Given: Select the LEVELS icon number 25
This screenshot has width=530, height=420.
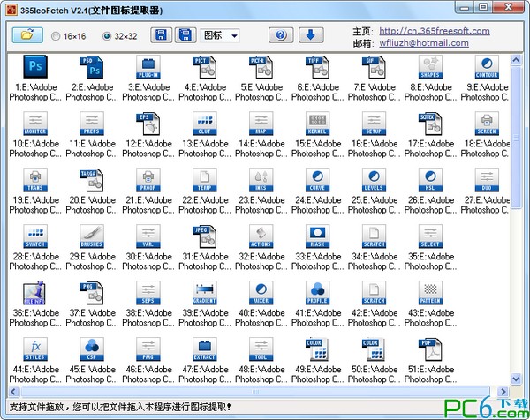Looking at the screenshot, I should pyautogui.click(x=374, y=180).
